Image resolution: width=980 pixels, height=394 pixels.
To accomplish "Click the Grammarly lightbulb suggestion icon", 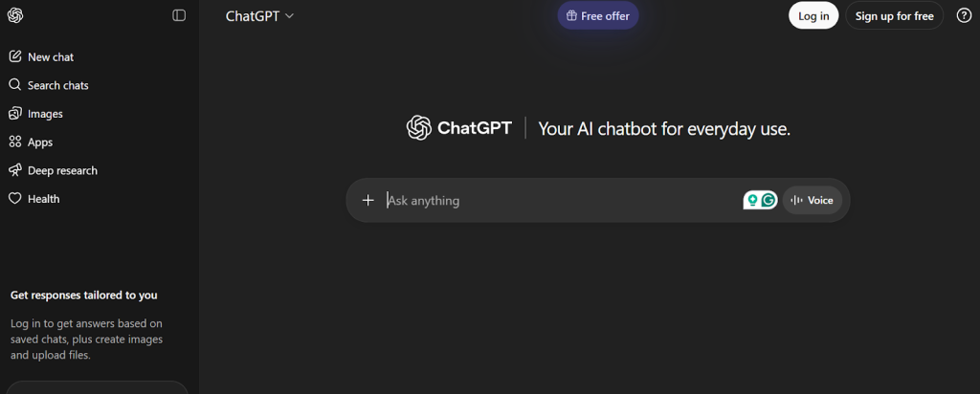I will [x=753, y=200].
